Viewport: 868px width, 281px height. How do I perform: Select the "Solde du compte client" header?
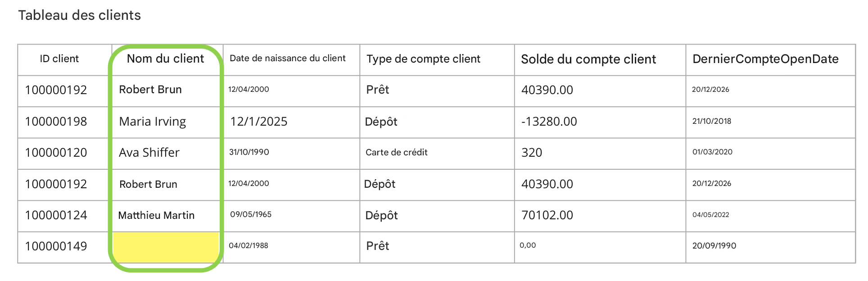coord(588,59)
